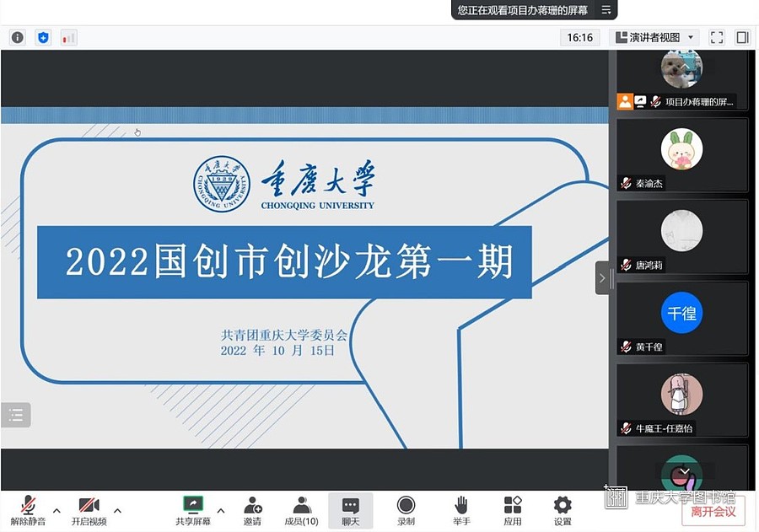Open the 邀请 invite panel
This screenshot has height=532, width=759.
252,511
